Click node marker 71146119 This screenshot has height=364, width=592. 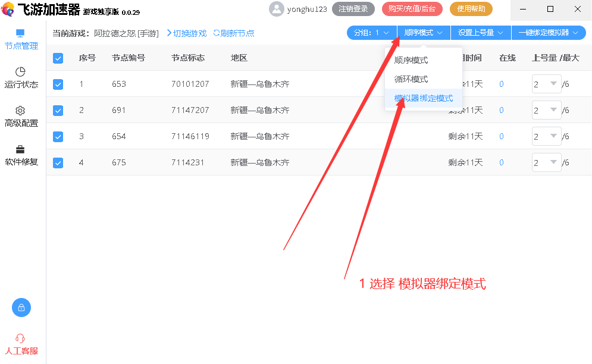pyautogui.click(x=190, y=136)
